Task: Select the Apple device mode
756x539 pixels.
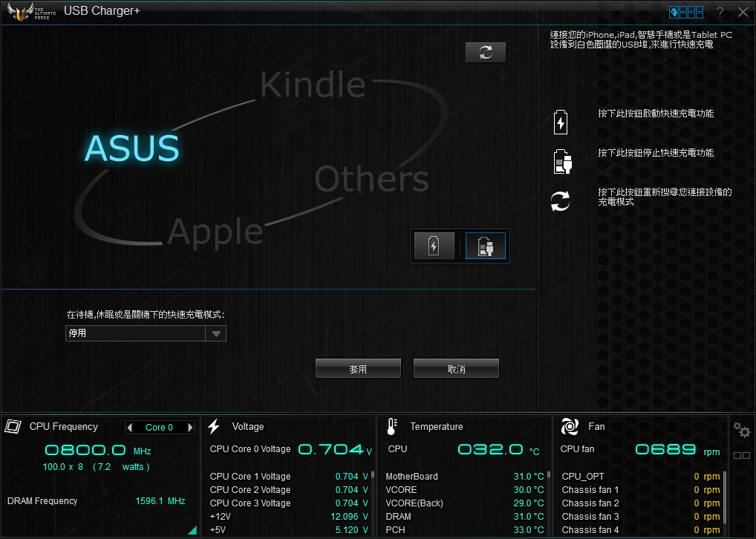Action: point(215,232)
